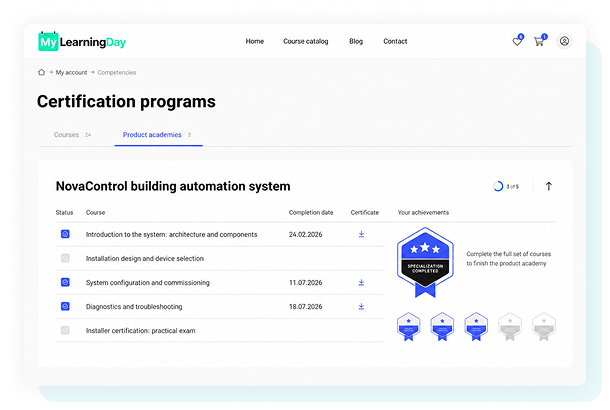The height and width of the screenshot is (410, 610).
Task: Select the Product academies tab
Action: (x=158, y=135)
